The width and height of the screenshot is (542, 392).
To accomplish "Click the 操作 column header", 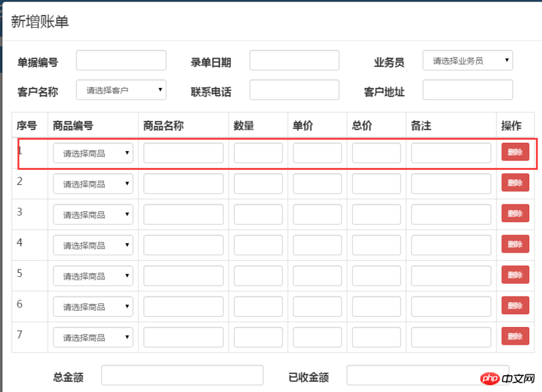I will (x=512, y=125).
